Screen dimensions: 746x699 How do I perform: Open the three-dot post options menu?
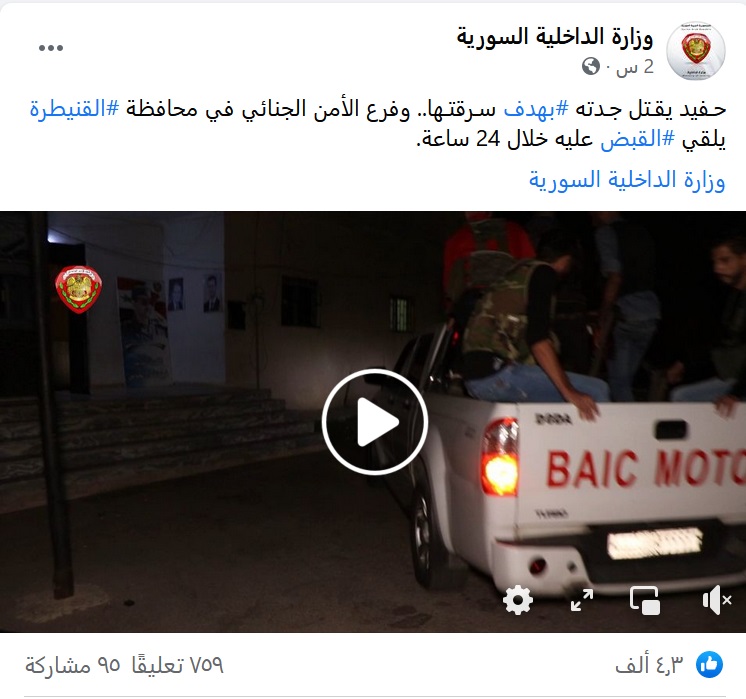point(51,48)
